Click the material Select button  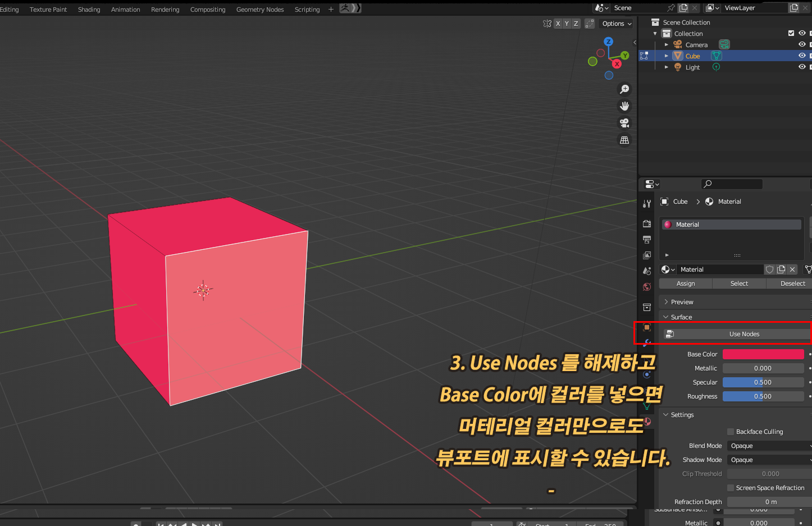pyautogui.click(x=739, y=283)
